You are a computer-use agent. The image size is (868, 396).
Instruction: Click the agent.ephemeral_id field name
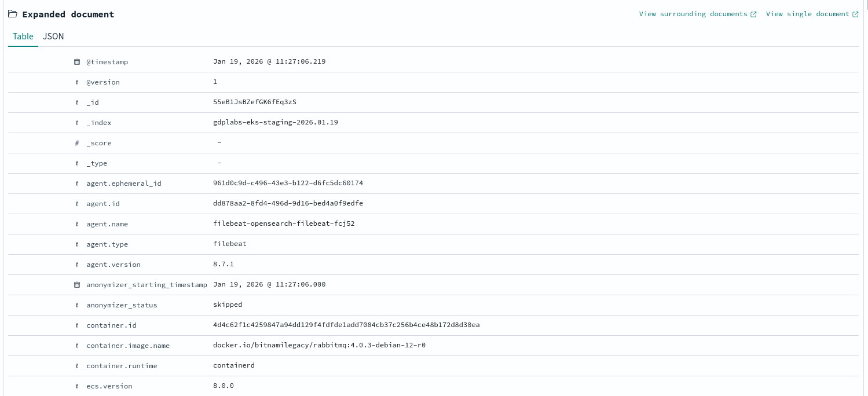(x=123, y=184)
